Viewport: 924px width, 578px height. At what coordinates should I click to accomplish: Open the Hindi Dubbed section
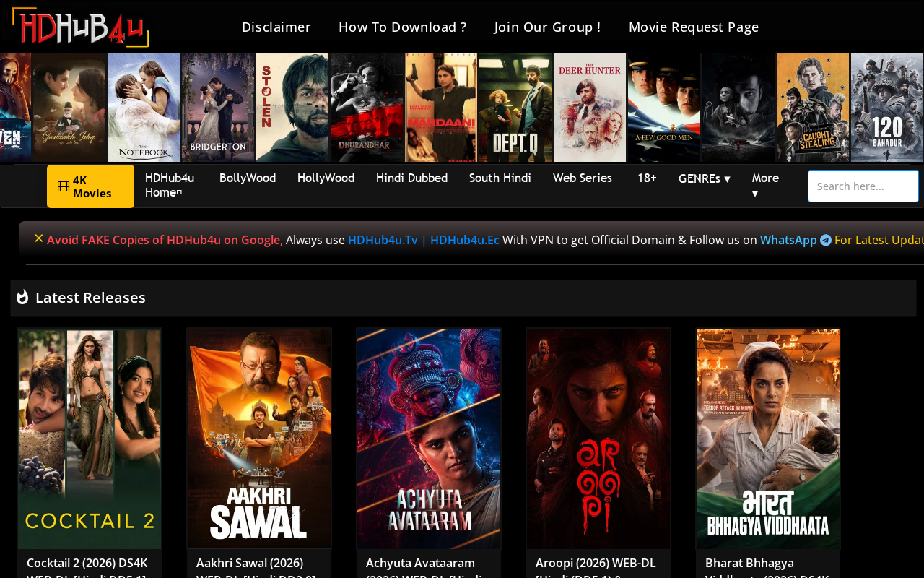coord(411,178)
